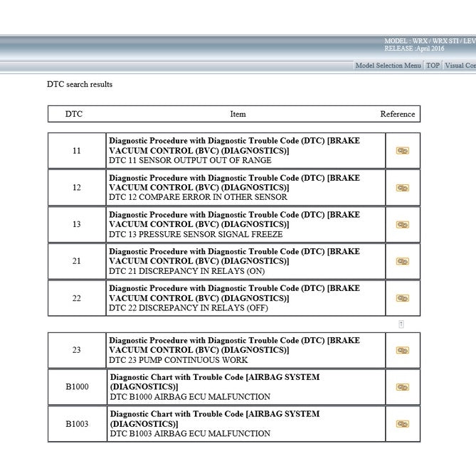Open DTC 22 relays (OFF) reference icon

point(402,299)
